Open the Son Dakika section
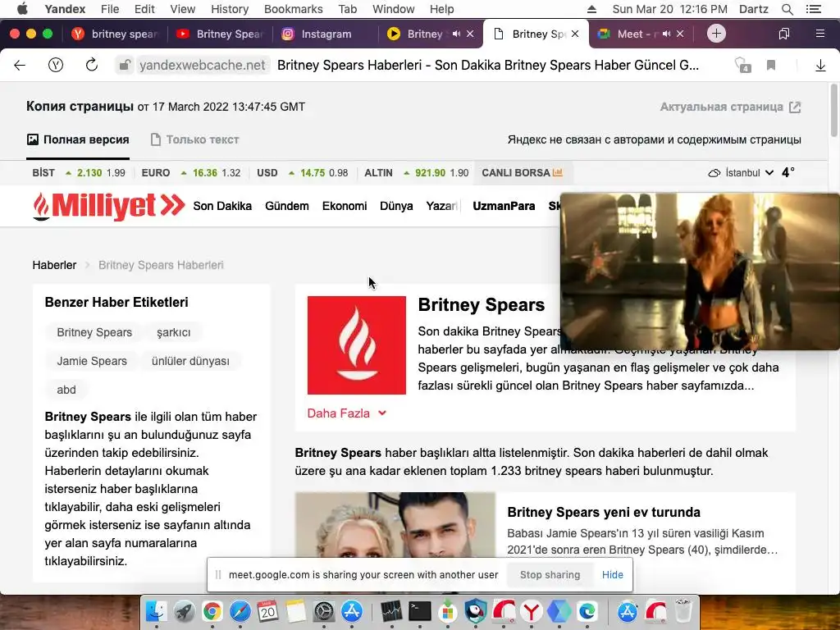Screen dimensions: 840x630 click(222, 206)
